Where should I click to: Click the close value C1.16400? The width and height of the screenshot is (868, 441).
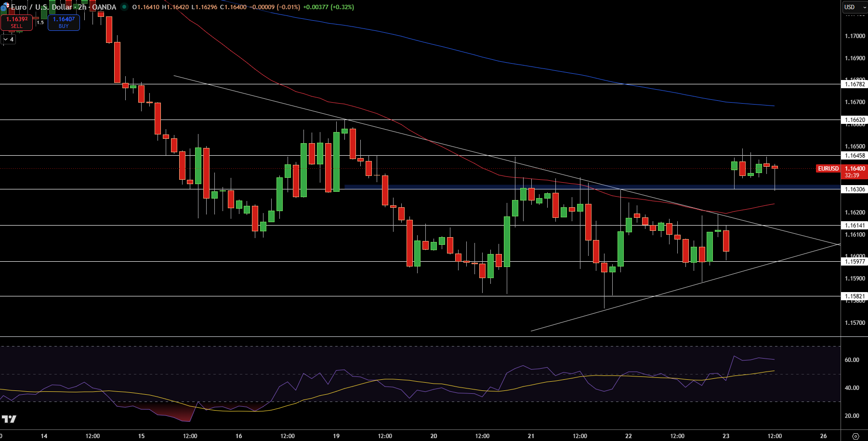pyautogui.click(x=233, y=7)
